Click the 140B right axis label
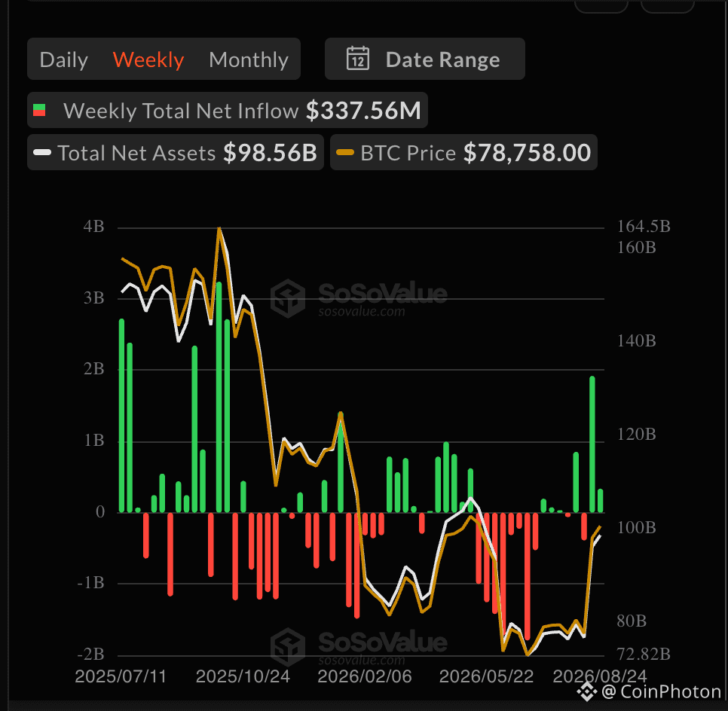The height and width of the screenshot is (711, 728). pyautogui.click(x=637, y=341)
